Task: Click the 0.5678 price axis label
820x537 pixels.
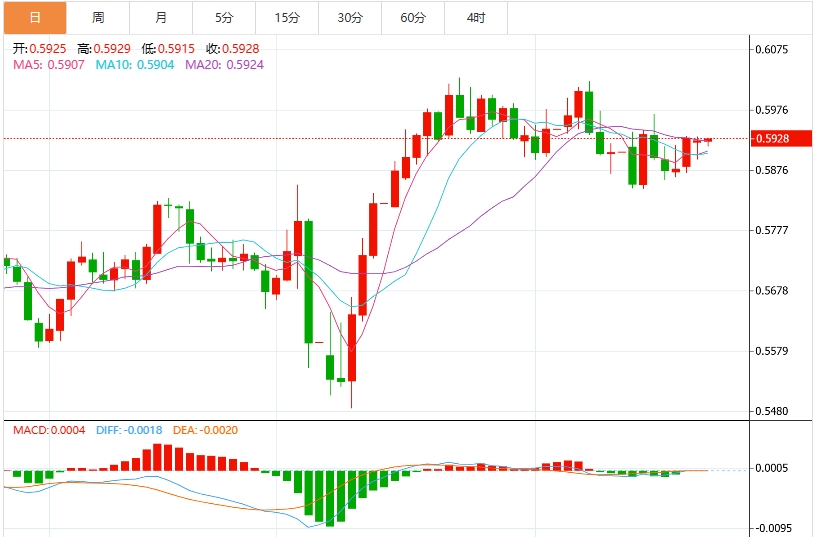Action: (772, 290)
